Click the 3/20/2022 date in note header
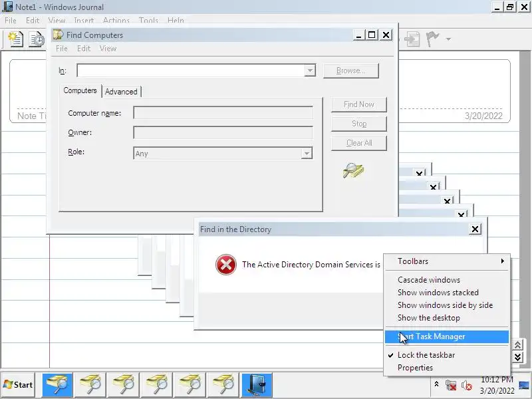The image size is (532, 399). (x=483, y=116)
